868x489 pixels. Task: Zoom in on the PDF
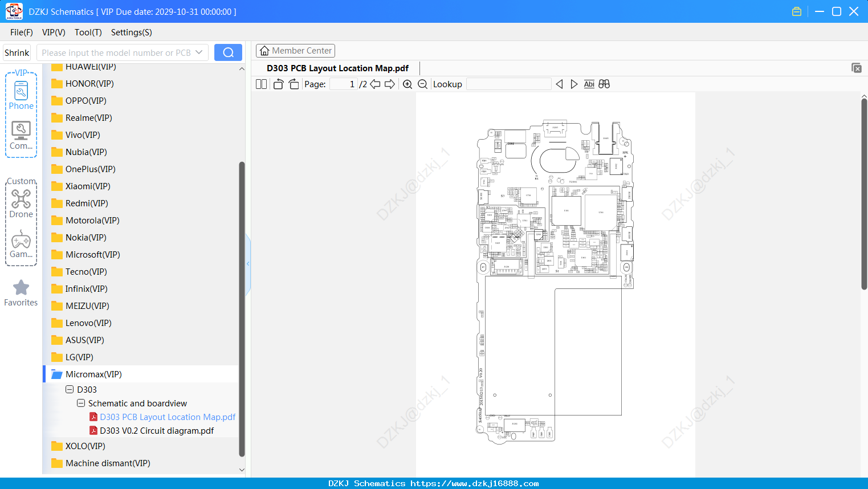pyautogui.click(x=407, y=84)
